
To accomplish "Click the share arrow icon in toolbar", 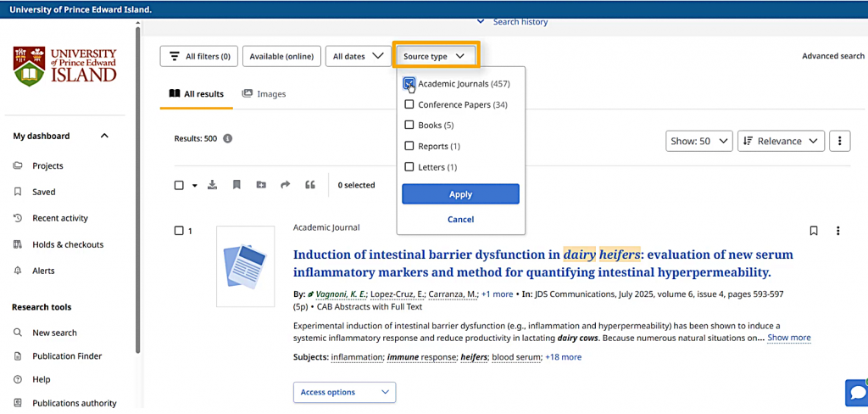I will (x=285, y=185).
